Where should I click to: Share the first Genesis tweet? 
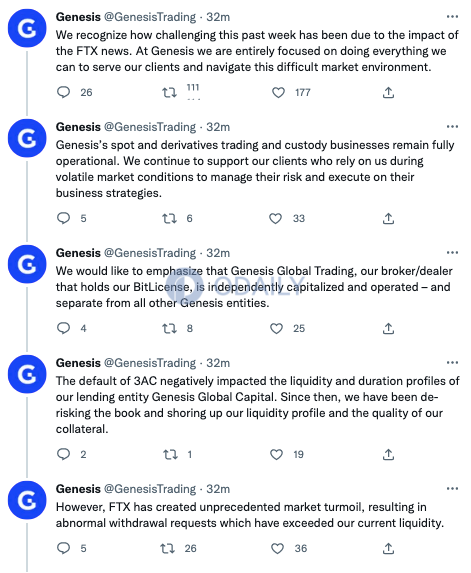click(388, 92)
